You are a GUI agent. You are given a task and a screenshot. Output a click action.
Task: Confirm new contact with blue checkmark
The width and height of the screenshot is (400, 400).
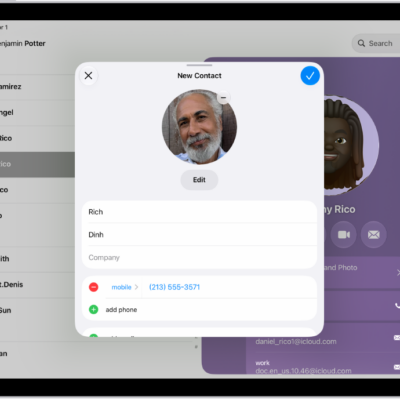pyautogui.click(x=310, y=76)
